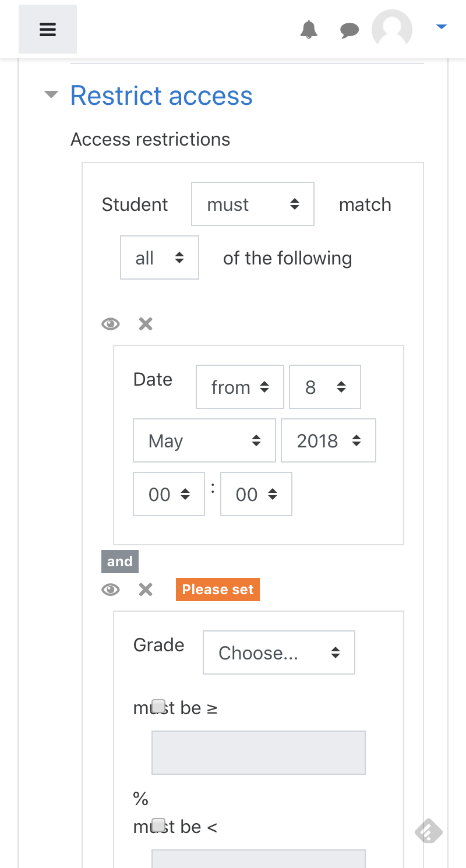Image resolution: width=466 pixels, height=868 pixels.
Task: Toggle eye visibility for Date restriction
Action: point(111,324)
